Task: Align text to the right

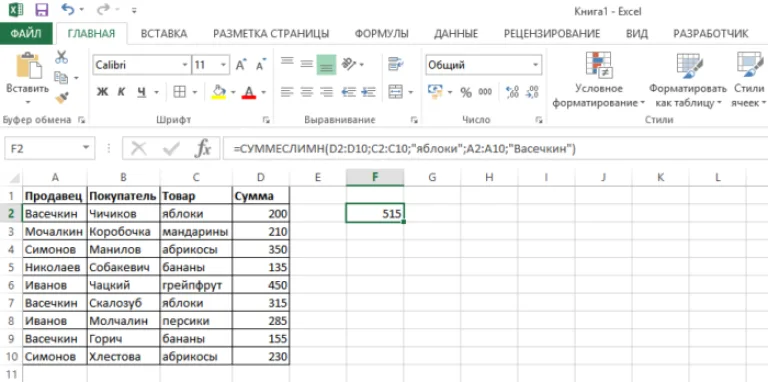Action: click(326, 92)
